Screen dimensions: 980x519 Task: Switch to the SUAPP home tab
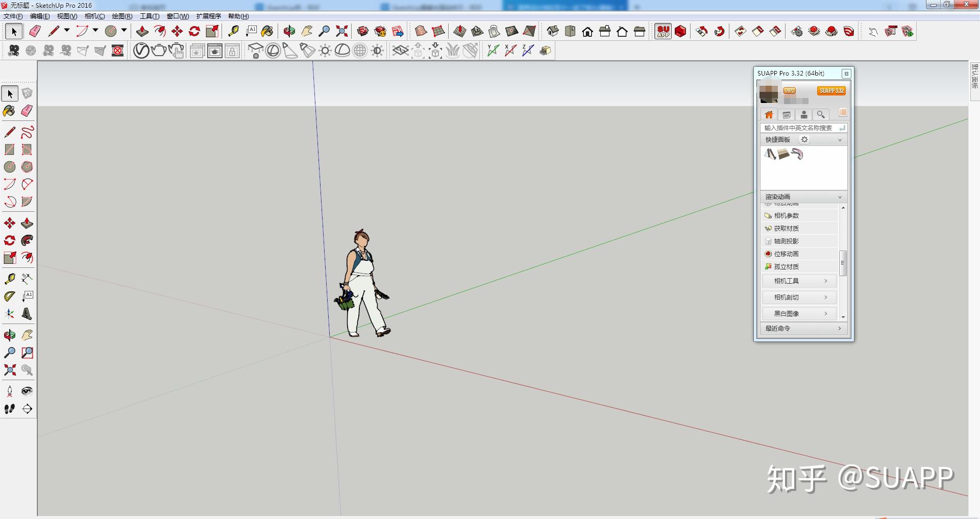click(x=769, y=114)
